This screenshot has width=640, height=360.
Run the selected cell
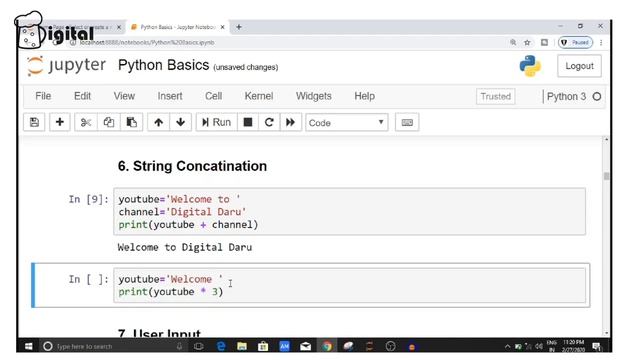216,122
